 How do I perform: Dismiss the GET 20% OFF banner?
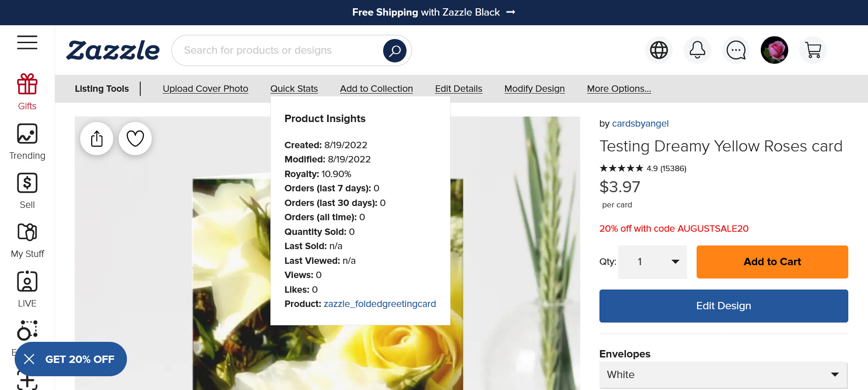[29, 359]
